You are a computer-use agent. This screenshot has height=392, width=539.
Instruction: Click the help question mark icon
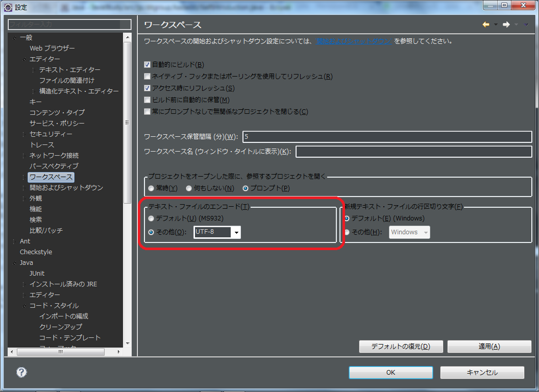tap(21, 372)
